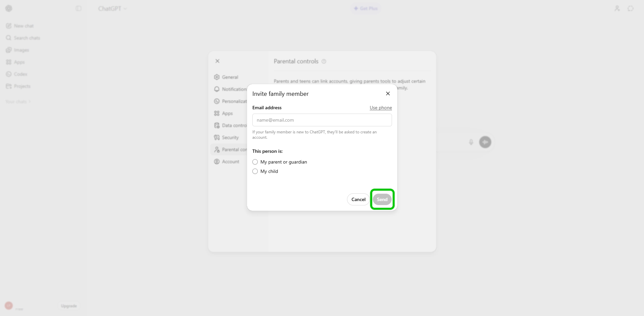
Task: Open General settings tab
Action: point(230,77)
